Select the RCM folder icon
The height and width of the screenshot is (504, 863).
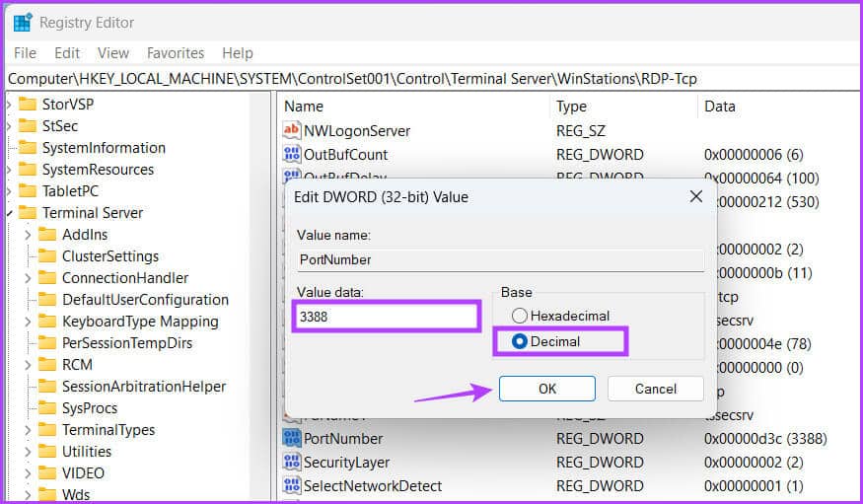[x=47, y=365]
